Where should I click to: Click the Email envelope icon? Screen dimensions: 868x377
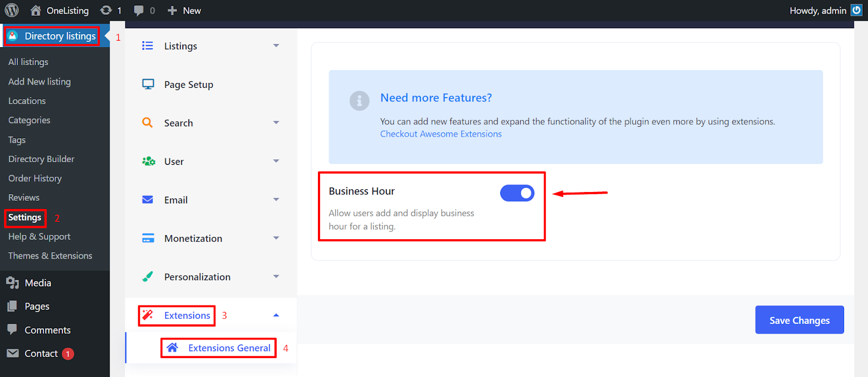click(x=148, y=200)
